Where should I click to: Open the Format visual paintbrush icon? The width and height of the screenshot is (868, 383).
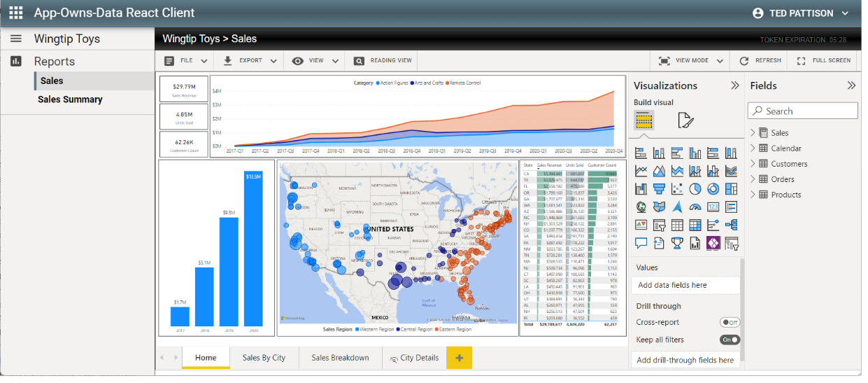(x=685, y=120)
